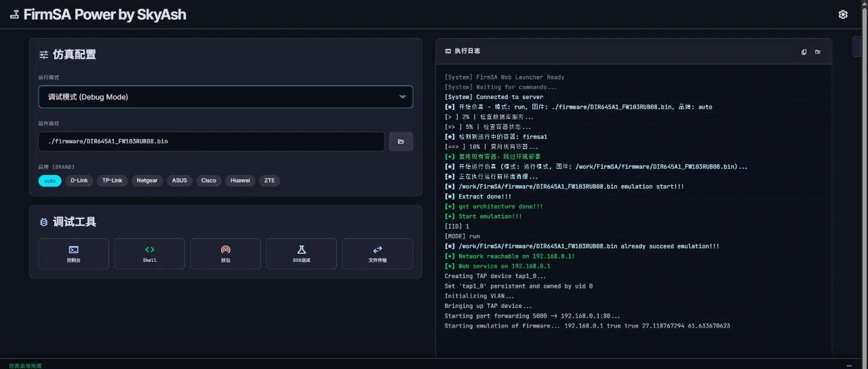Viewport: 868px width, 369px height.
Task: Click the 仿真配置 heading
Action: 75,55
